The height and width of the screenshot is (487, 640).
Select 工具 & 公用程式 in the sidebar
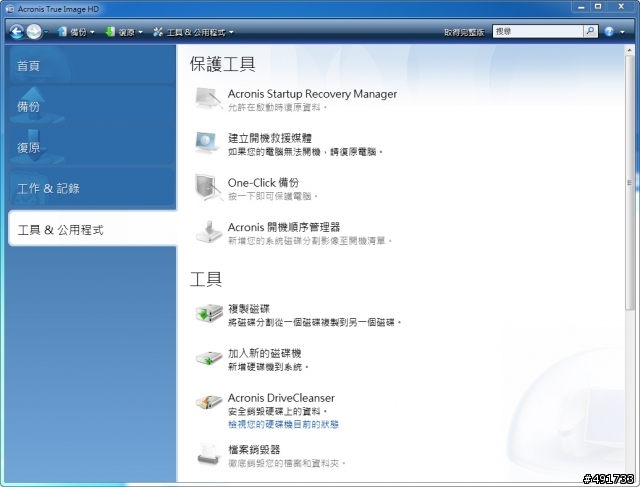(93, 229)
